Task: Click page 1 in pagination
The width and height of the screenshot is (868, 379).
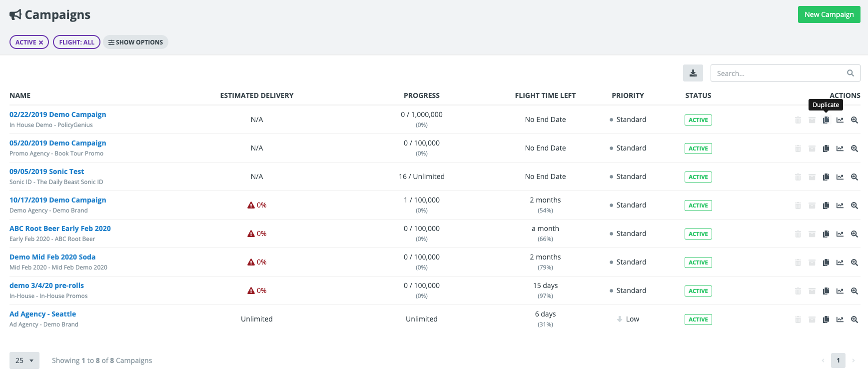Action: 838,360
